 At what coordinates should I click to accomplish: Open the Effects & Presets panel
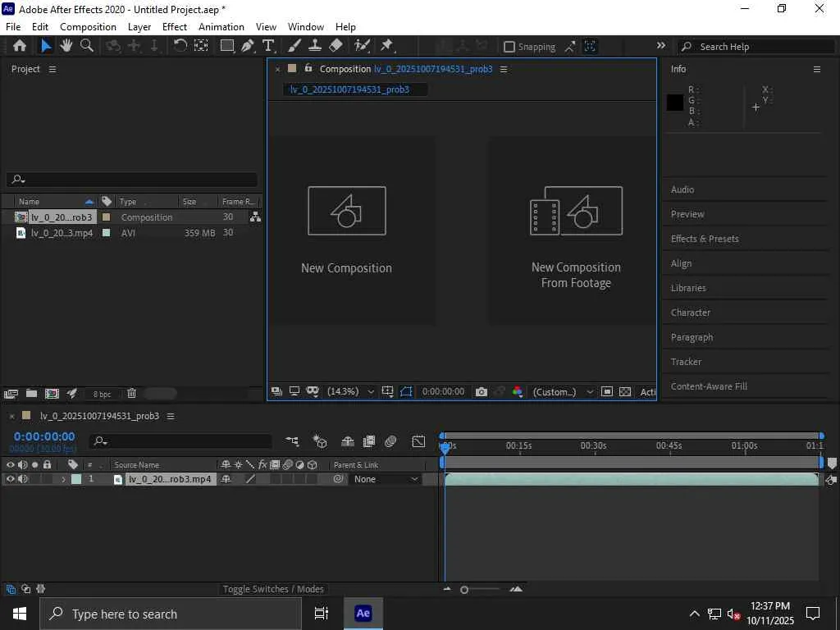click(x=705, y=239)
